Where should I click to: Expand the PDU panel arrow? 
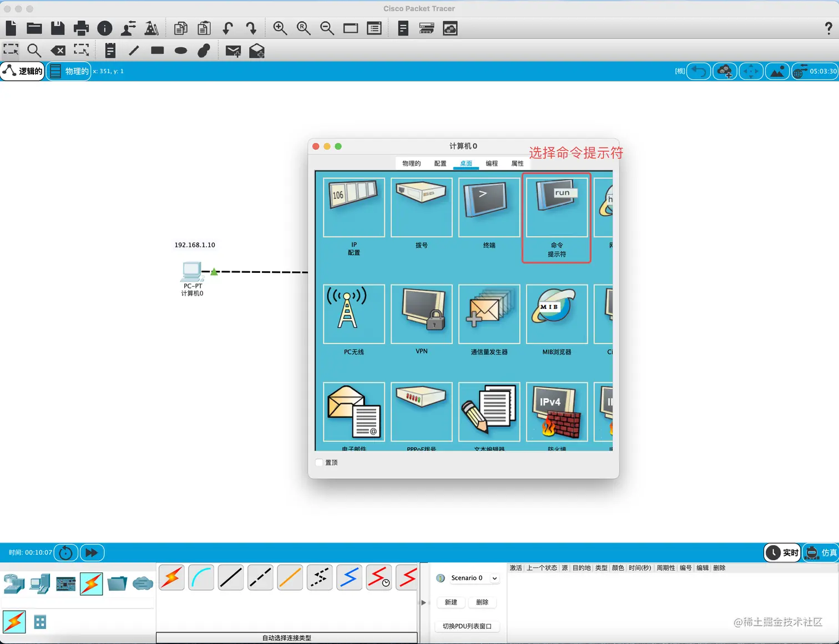(423, 602)
